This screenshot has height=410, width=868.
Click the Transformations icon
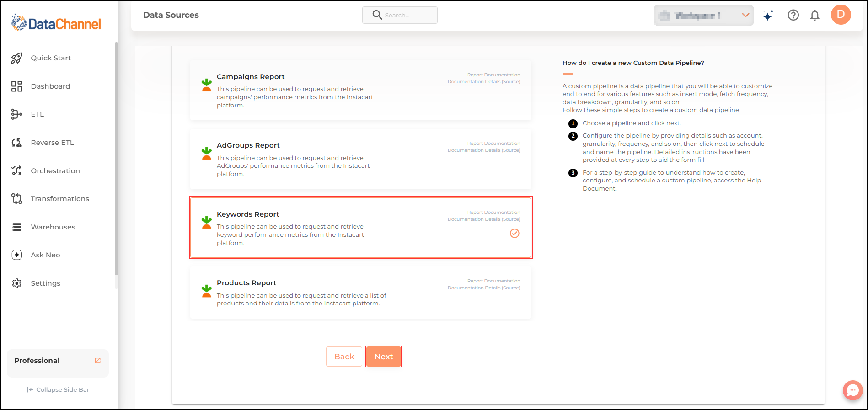[17, 199]
